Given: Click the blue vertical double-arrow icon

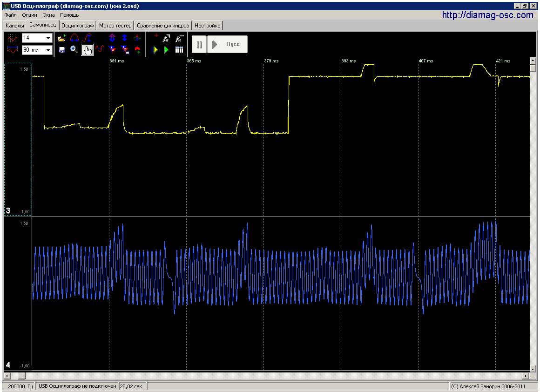Looking at the screenshot, I should click(x=125, y=38).
